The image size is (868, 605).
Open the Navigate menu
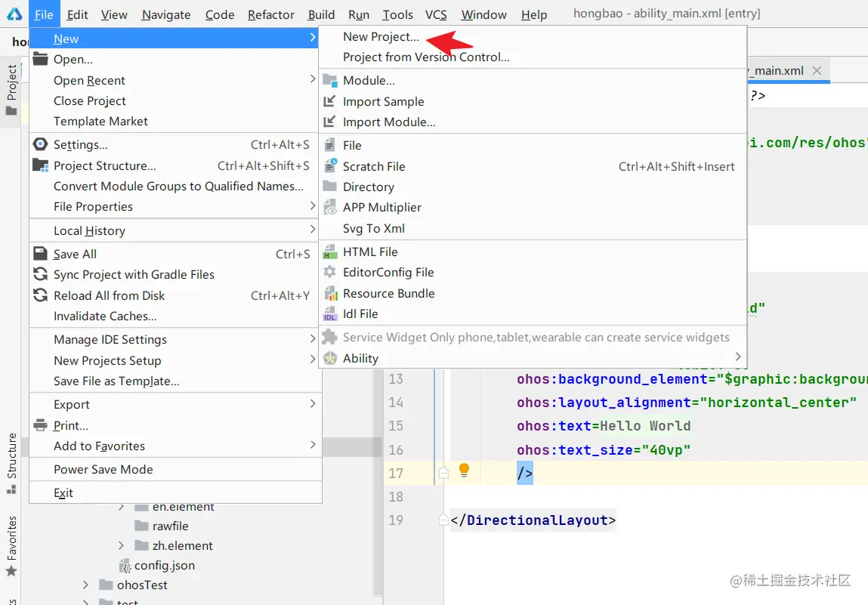point(166,14)
